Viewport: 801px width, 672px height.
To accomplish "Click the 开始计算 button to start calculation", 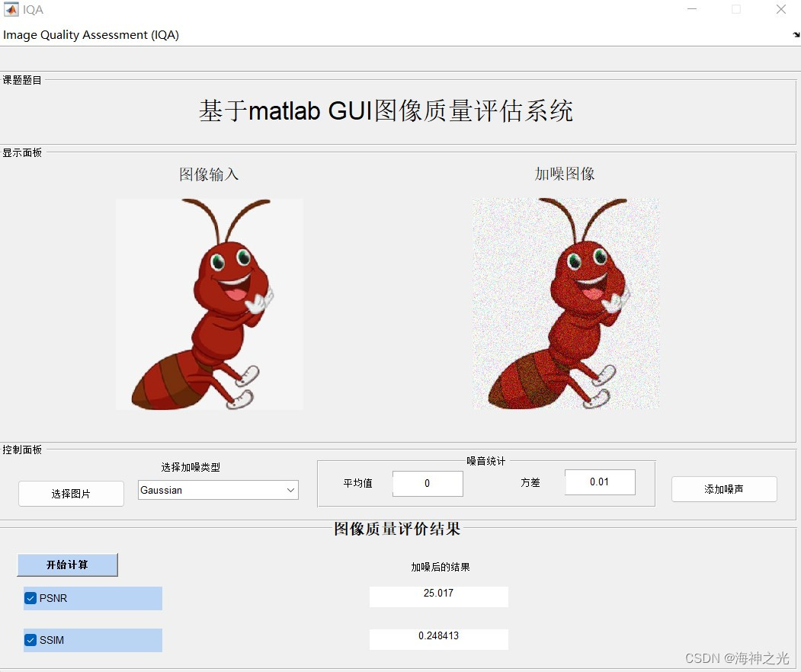I will pyautogui.click(x=67, y=565).
